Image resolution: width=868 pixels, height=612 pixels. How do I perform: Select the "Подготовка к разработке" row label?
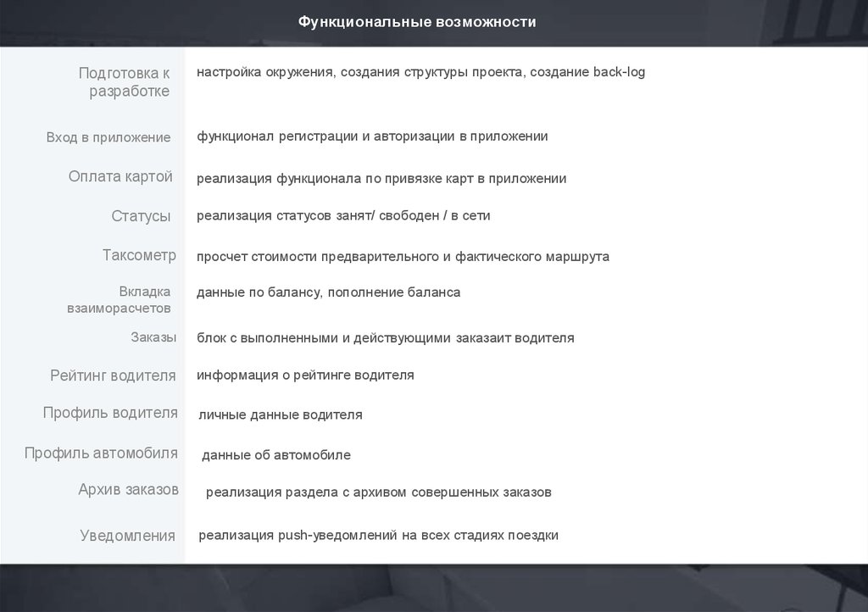[x=125, y=82]
